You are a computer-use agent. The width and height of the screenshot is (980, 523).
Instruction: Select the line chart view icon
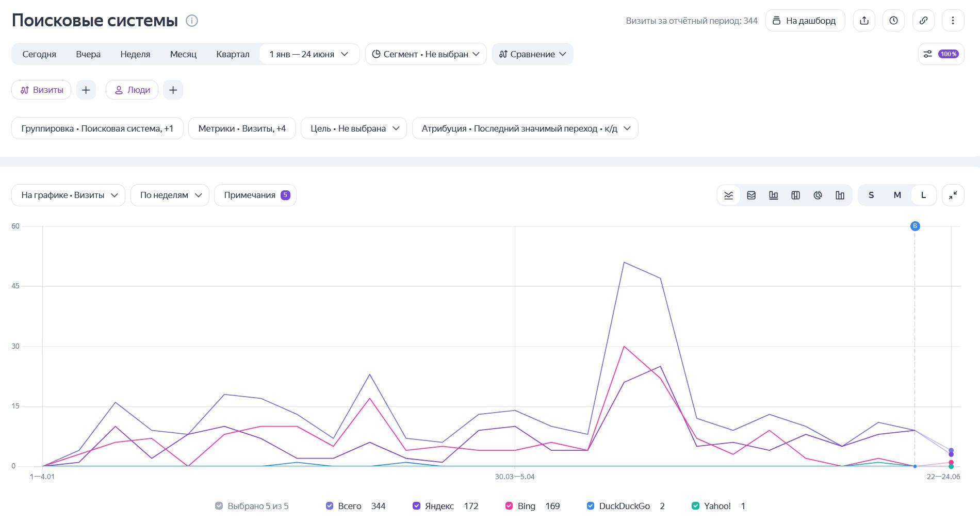(x=728, y=195)
